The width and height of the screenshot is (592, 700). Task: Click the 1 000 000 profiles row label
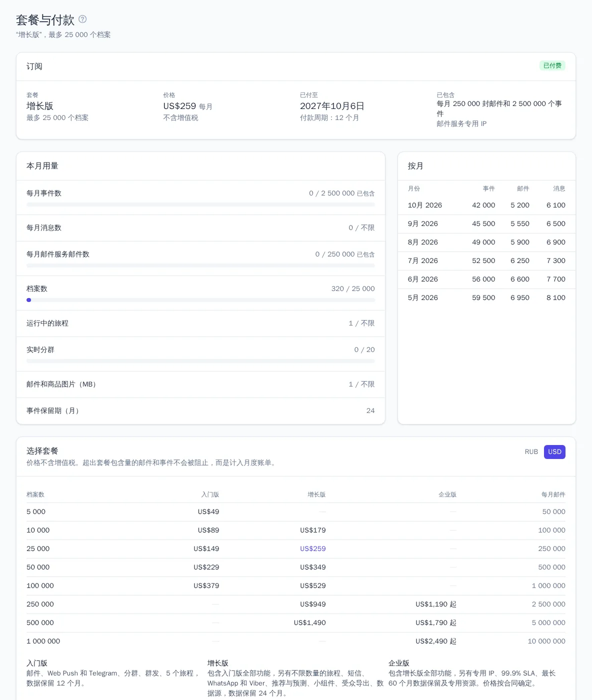pos(43,641)
